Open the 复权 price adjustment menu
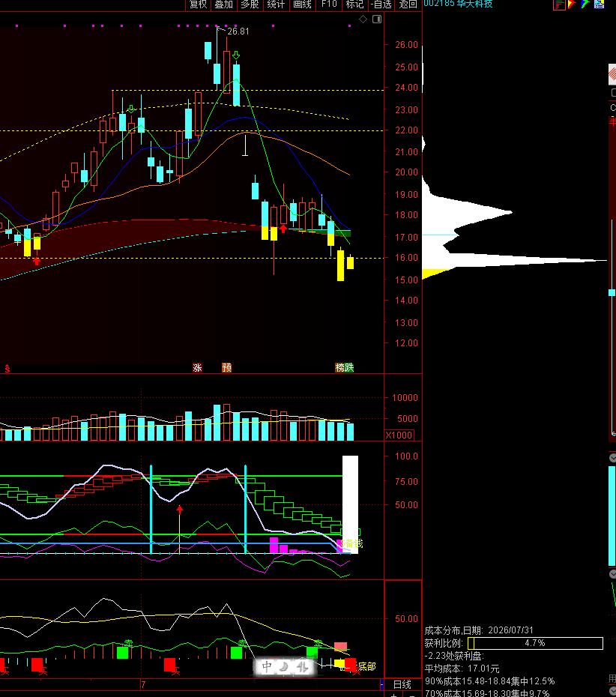 [x=199, y=4]
